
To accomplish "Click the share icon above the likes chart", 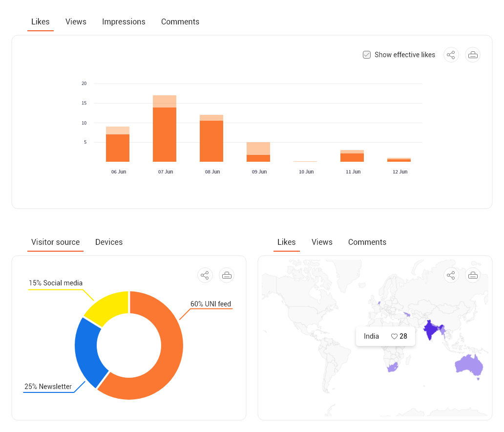I will (451, 55).
